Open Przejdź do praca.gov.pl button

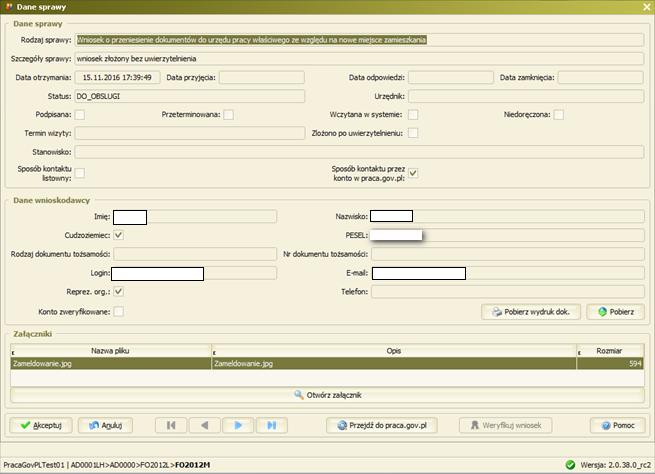(382, 425)
